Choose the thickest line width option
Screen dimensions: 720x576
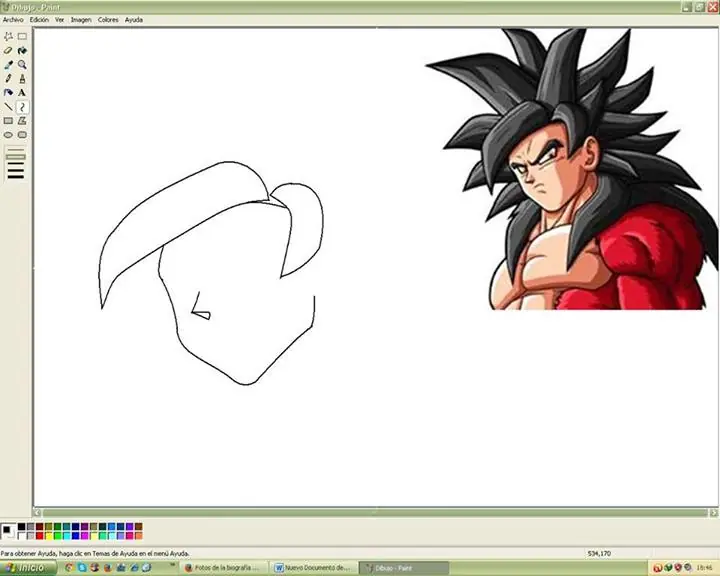(x=16, y=176)
